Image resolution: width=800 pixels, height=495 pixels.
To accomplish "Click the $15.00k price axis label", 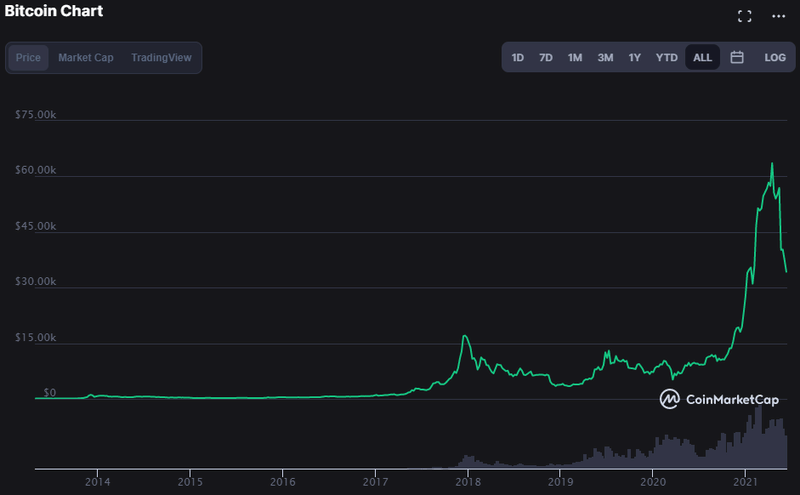I will (x=35, y=337).
